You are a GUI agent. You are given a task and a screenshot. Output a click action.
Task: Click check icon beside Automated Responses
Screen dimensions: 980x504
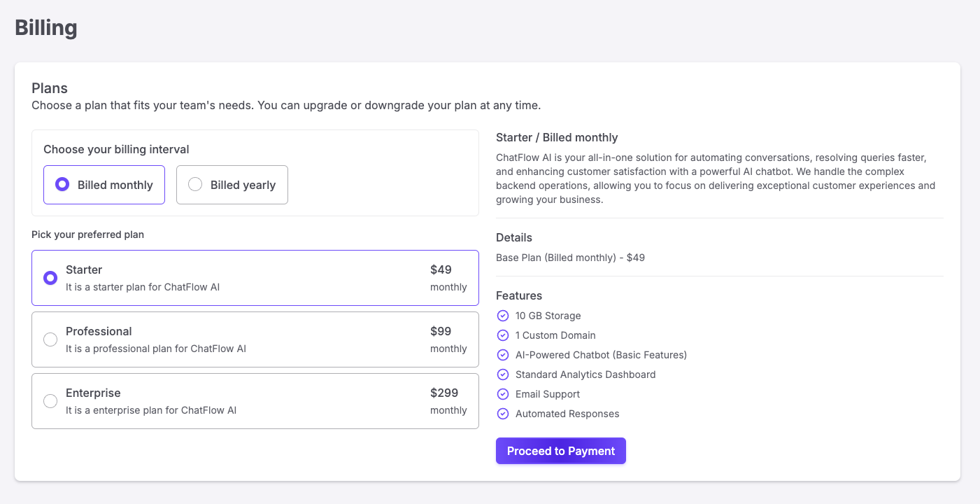coord(502,414)
